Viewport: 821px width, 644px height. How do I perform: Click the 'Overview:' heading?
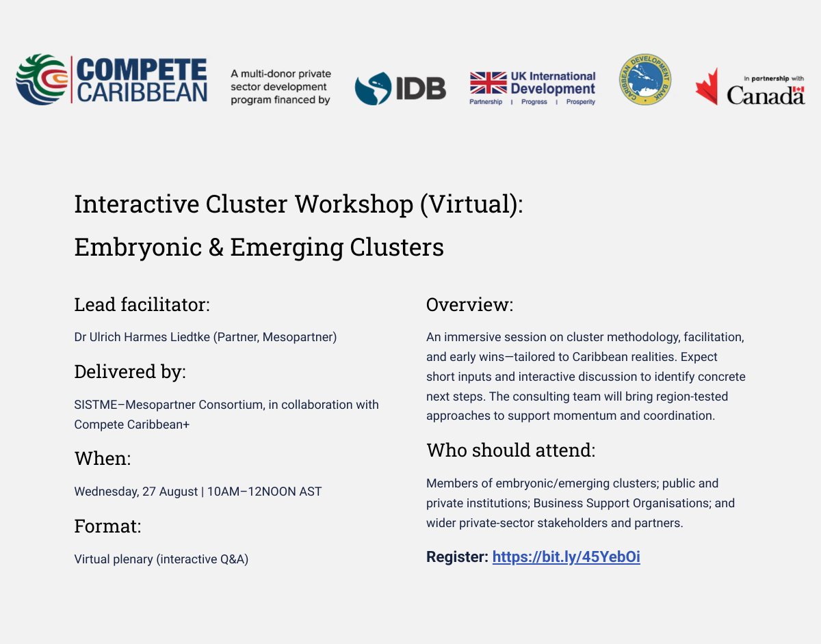tap(469, 305)
